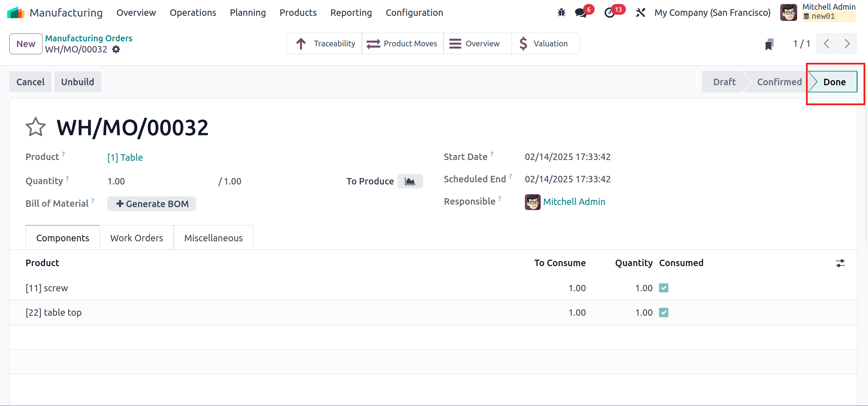Open the gear actions menu

coord(116,49)
